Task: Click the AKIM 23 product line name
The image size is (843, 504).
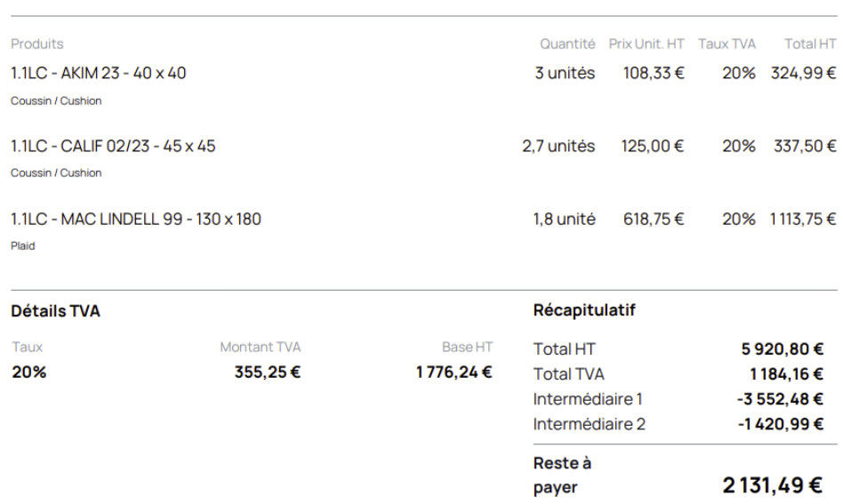Action: 98,73
